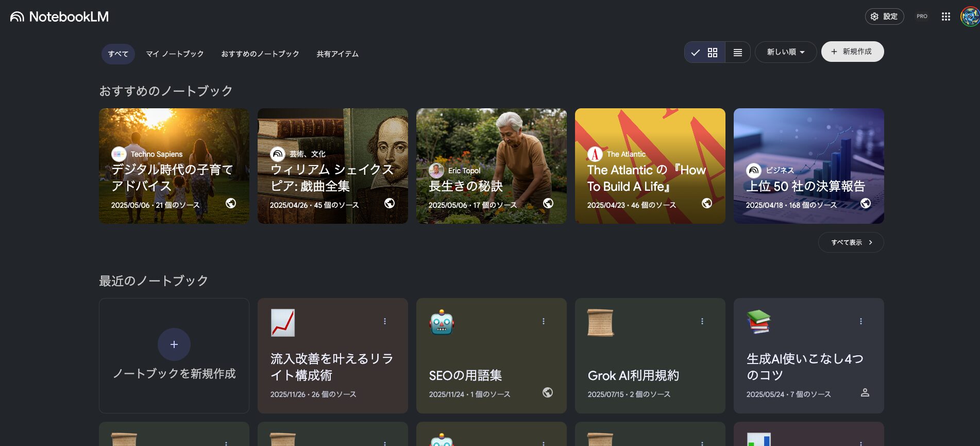Click date 2025/11/26 · 26 個のソース

pyautogui.click(x=313, y=394)
